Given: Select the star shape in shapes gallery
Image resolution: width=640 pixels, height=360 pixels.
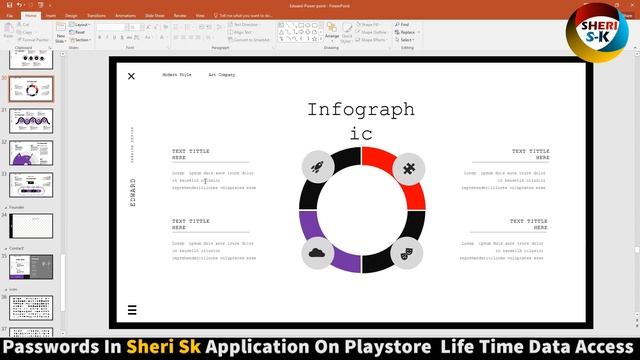Looking at the screenshot, I should point(314,39).
